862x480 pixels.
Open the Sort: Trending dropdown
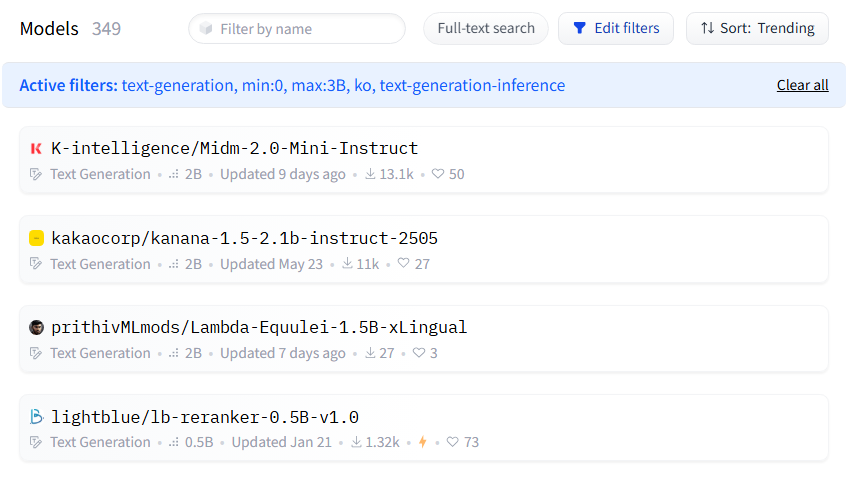tap(758, 29)
